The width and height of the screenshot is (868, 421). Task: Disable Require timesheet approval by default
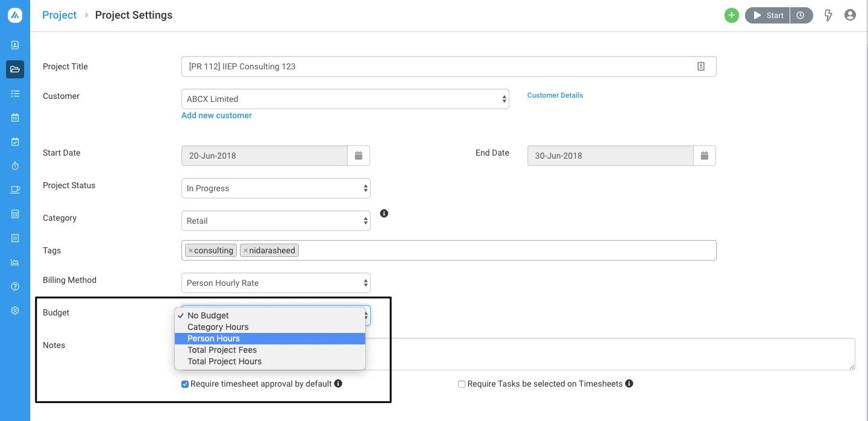tap(185, 384)
